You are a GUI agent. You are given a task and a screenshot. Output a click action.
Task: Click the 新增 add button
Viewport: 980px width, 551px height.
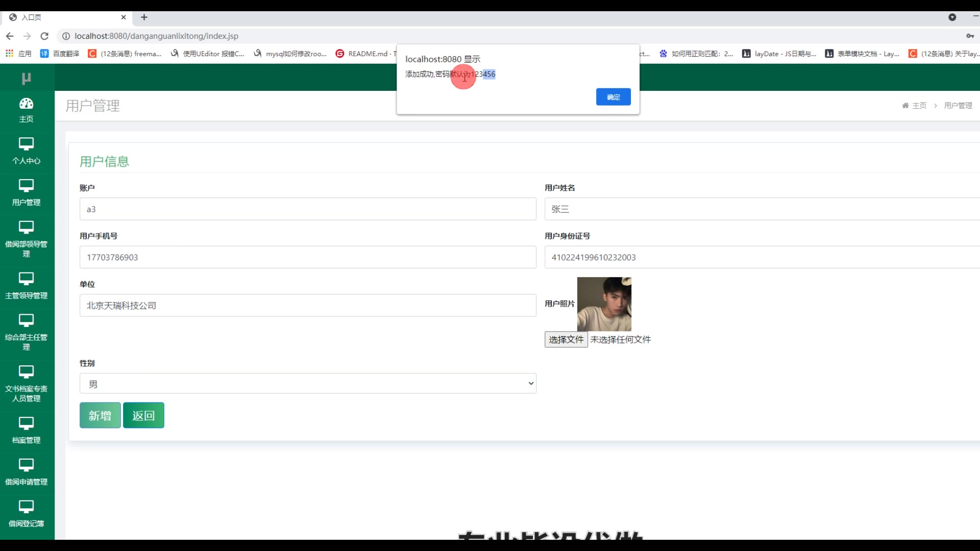pos(100,415)
